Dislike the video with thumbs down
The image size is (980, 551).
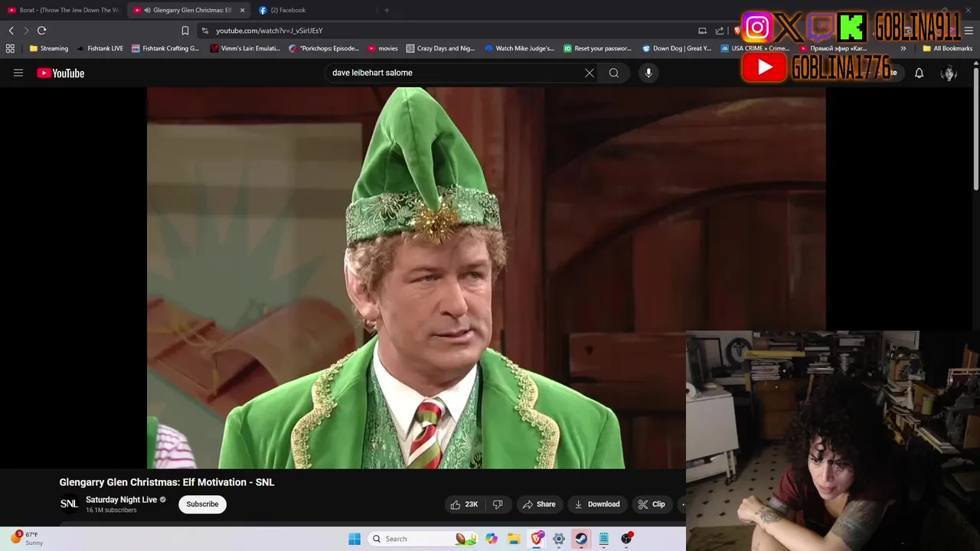498,504
